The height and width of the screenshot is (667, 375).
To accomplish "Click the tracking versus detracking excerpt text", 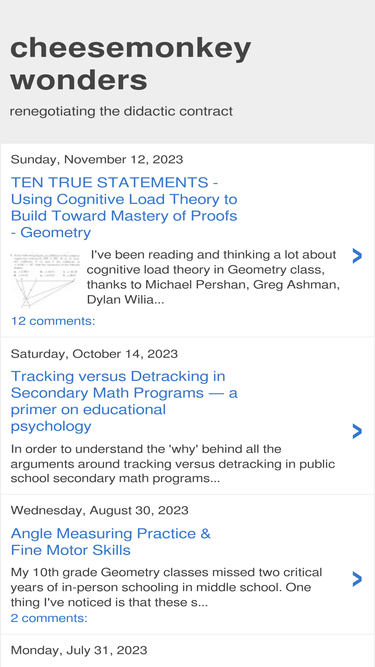I will [173, 464].
